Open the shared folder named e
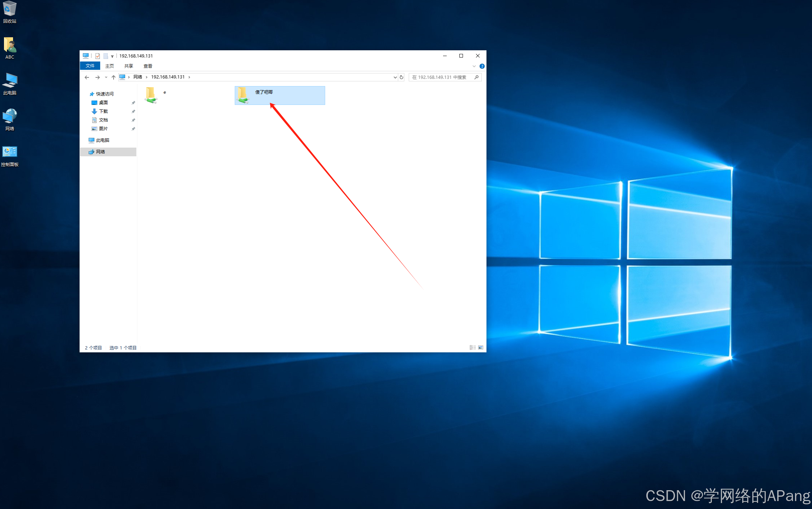 151,95
